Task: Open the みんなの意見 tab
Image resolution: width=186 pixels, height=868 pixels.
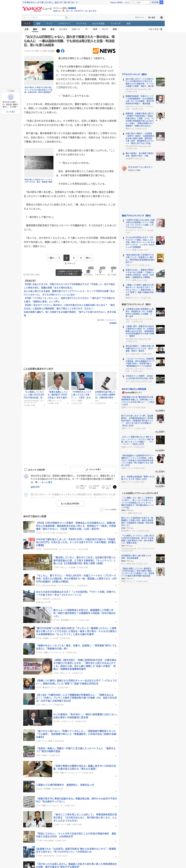Action: [x=98, y=24]
